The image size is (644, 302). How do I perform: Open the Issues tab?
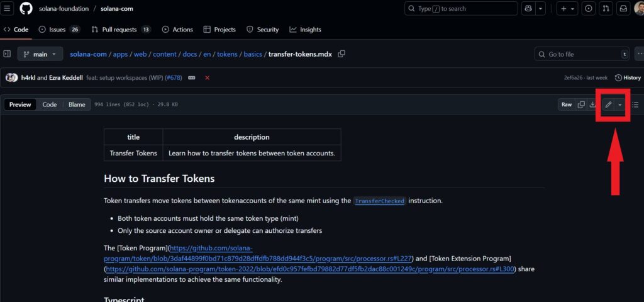pyautogui.click(x=59, y=30)
